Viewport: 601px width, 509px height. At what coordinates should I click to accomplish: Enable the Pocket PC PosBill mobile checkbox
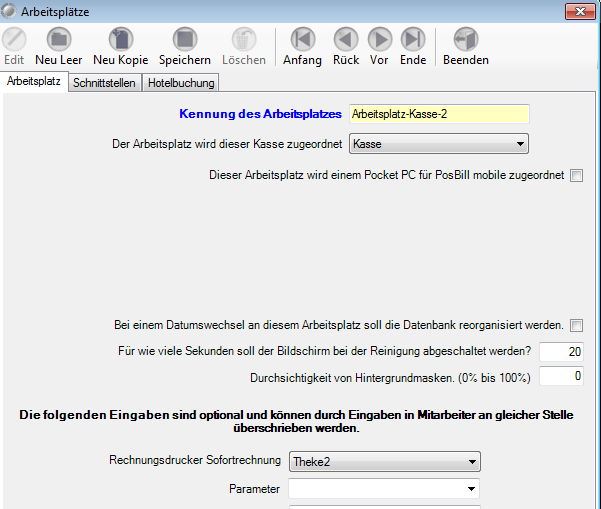tap(576, 176)
